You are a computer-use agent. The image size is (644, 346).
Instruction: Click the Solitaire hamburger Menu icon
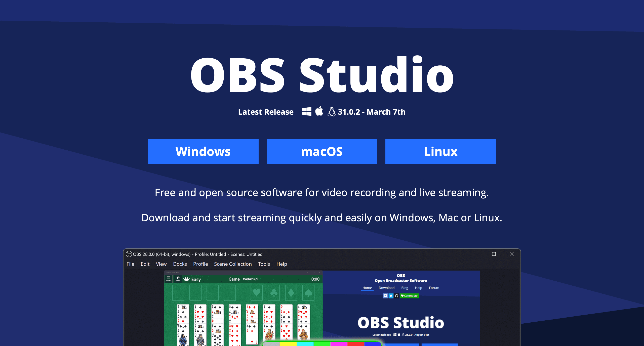(168, 279)
